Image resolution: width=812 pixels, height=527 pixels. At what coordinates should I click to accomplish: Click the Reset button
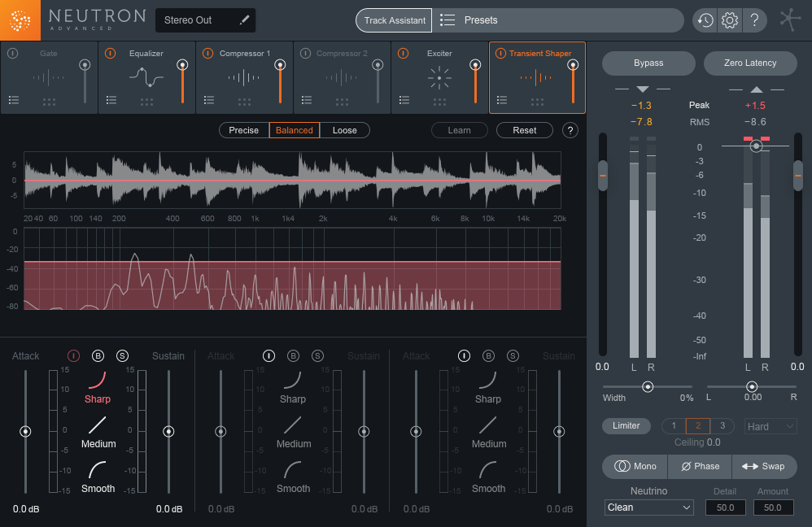click(525, 130)
